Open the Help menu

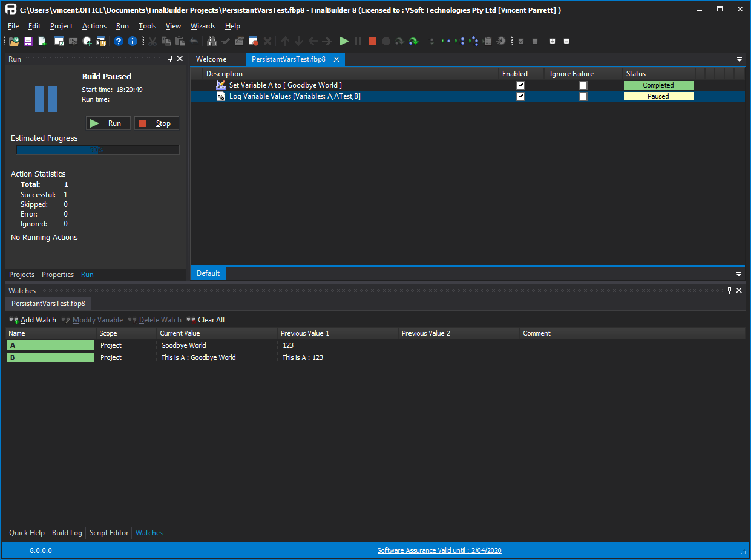tap(232, 26)
